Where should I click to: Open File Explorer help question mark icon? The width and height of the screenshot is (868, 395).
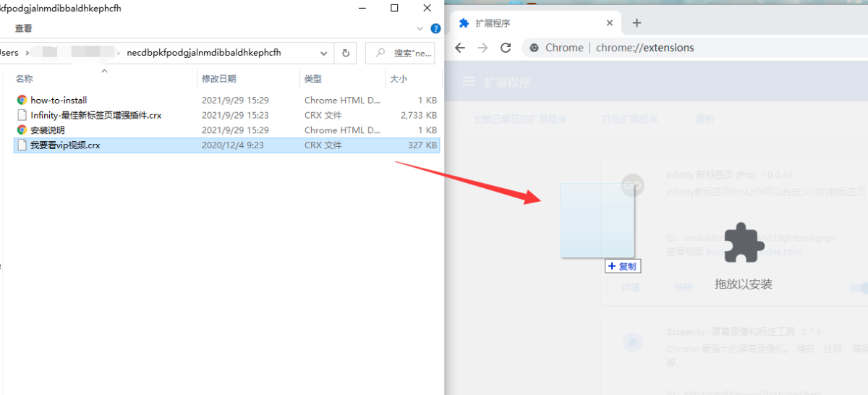pyautogui.click(x=435, y=29)
